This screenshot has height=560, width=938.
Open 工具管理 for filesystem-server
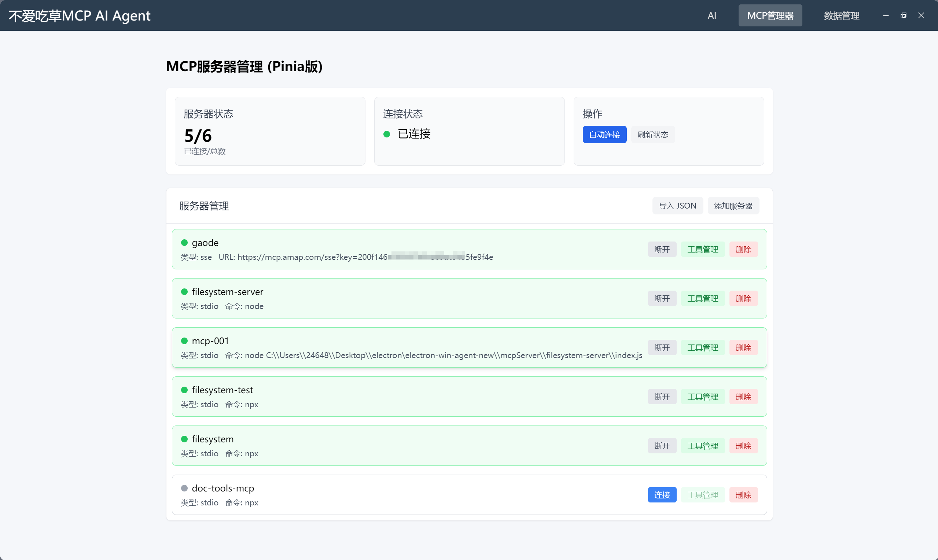(703, 298)
